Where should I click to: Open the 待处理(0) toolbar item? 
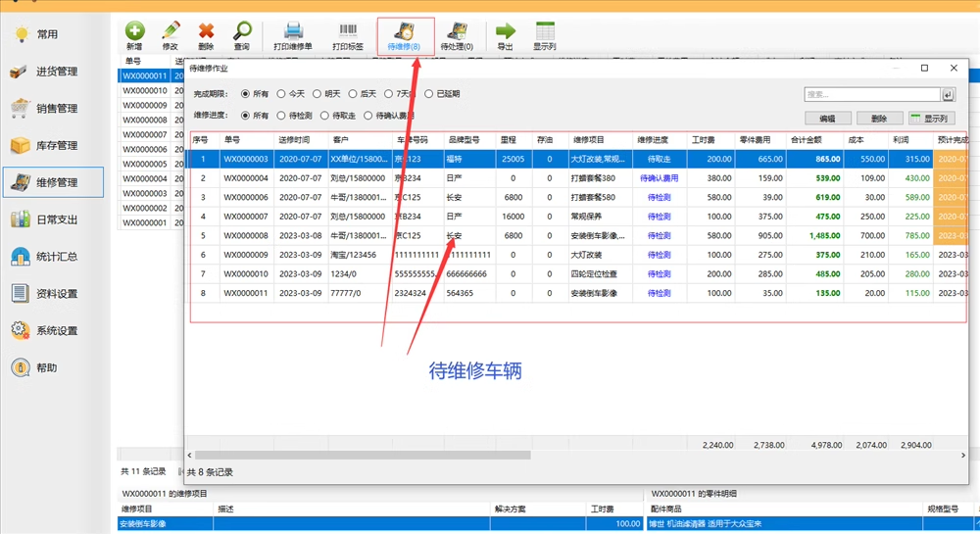click(457, 35)
